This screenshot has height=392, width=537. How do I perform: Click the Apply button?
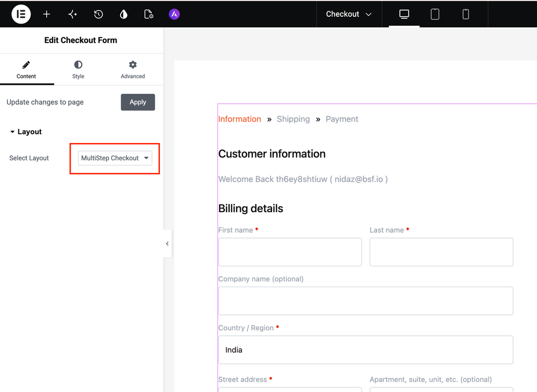coord(138,102)
